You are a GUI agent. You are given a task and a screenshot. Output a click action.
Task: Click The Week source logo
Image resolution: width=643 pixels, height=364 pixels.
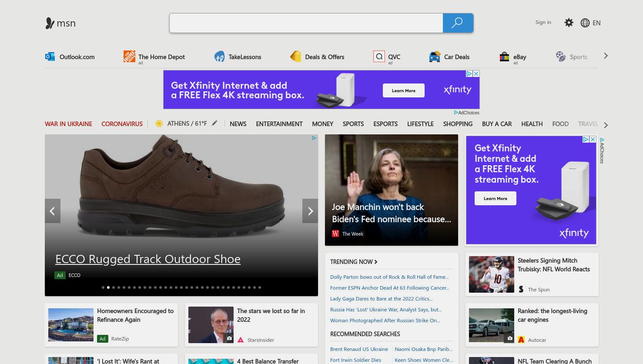coord(335,234)
